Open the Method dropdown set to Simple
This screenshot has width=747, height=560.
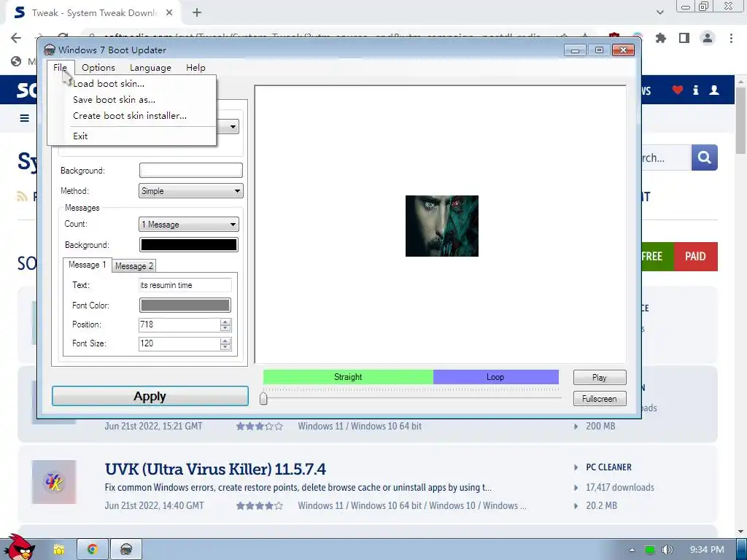tap(190, 191)
